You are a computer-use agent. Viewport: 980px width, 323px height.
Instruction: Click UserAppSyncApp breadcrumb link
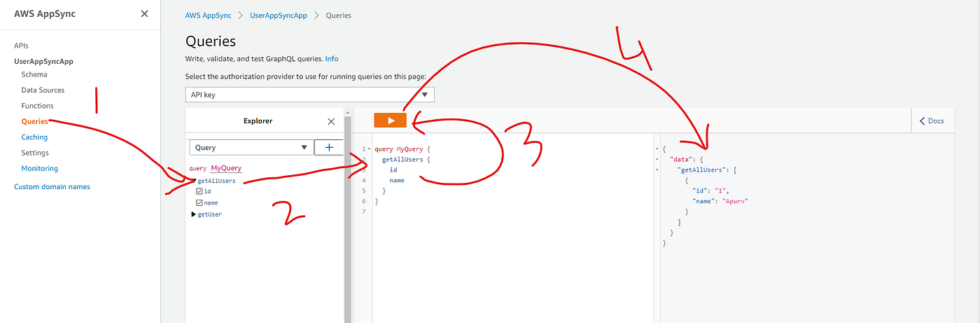(279, 15)
